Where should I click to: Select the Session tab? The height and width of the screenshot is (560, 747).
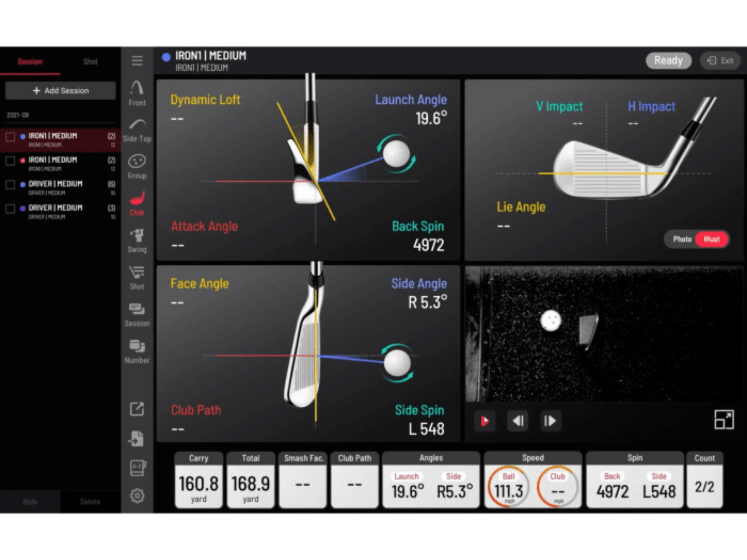30,62
